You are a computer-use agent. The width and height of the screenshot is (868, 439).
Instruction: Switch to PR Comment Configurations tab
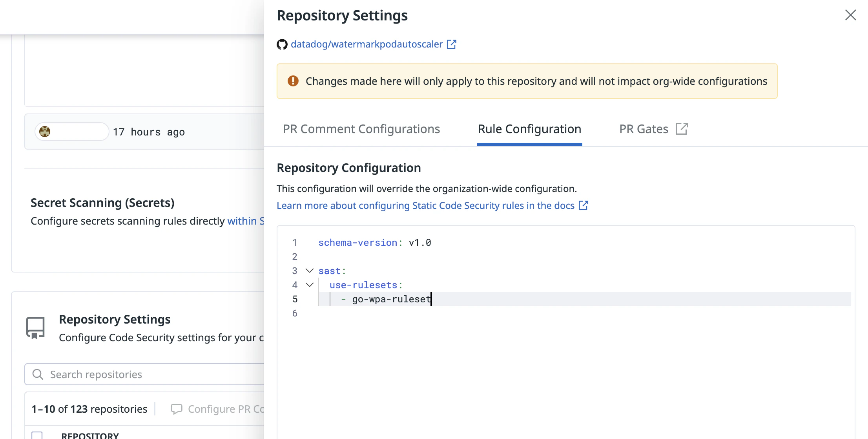point(361,129)
